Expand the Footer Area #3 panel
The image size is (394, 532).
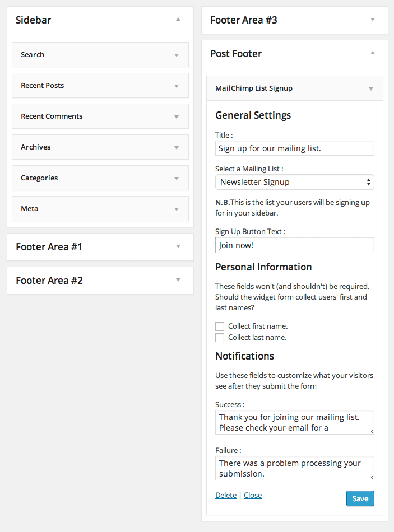tap(373, 20)
